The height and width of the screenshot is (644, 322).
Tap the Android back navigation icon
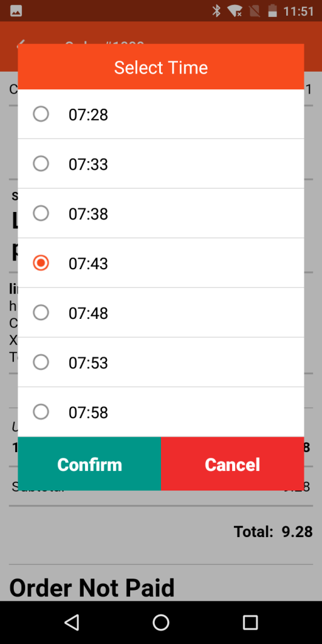[x=72, y=622]
